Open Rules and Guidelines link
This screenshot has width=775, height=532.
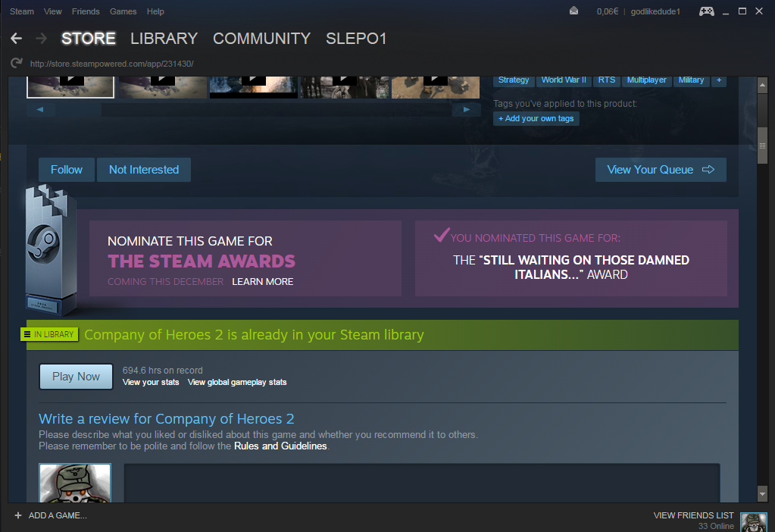click(x=280, y=446)
